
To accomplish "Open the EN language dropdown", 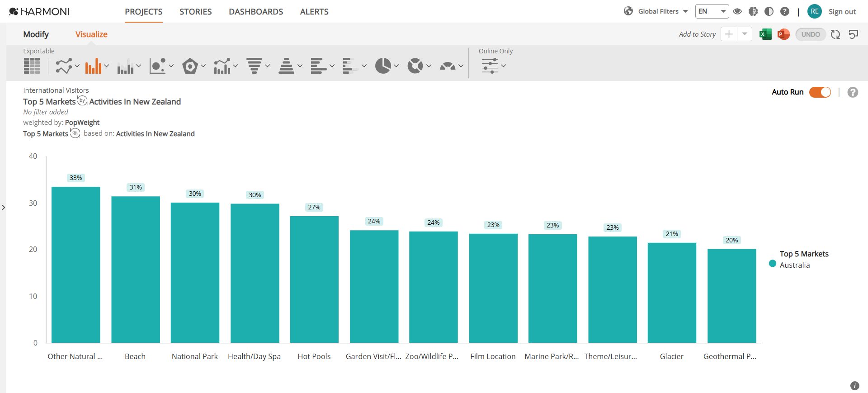I will (x=712, y=11).
